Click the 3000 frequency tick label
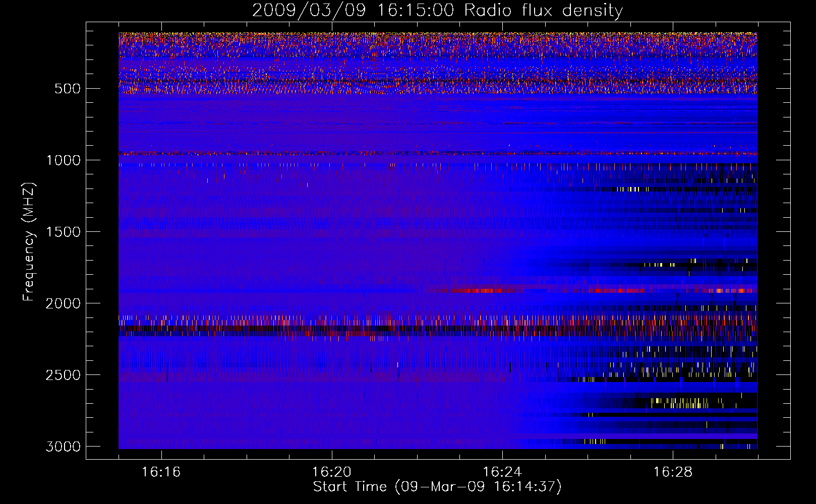The height and width of the screenshot is (504, 816). pyautogui.click(x=63, y=447)
